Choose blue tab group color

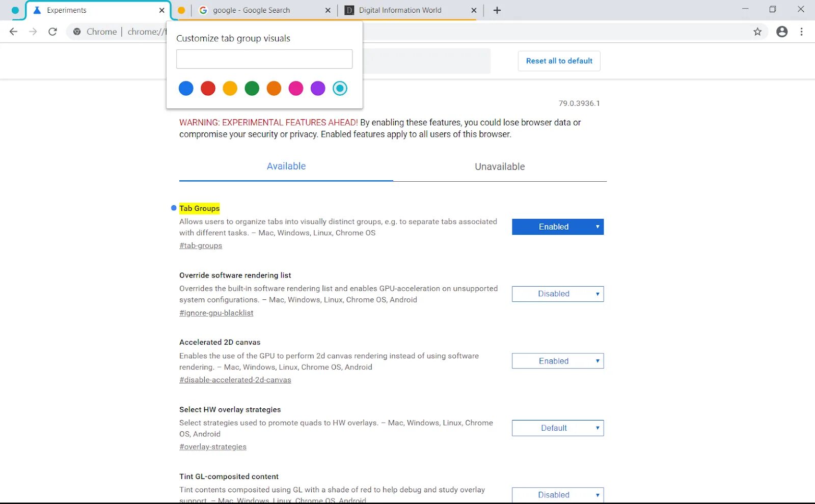186,89
